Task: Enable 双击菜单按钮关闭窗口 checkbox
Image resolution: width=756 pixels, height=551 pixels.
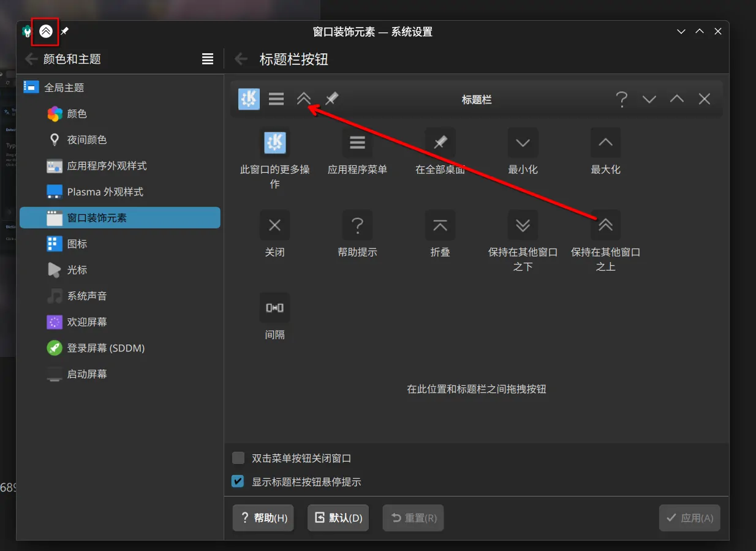Action: [238, 458]
